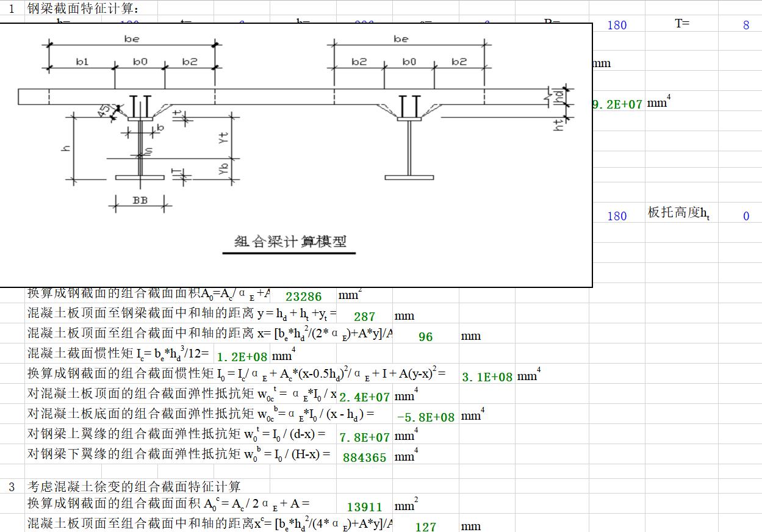This screenshot has height=532, width=762.
Task: Select the embedded 组合梁计算模型 diagram picture
Action: [x=295, y=155]
